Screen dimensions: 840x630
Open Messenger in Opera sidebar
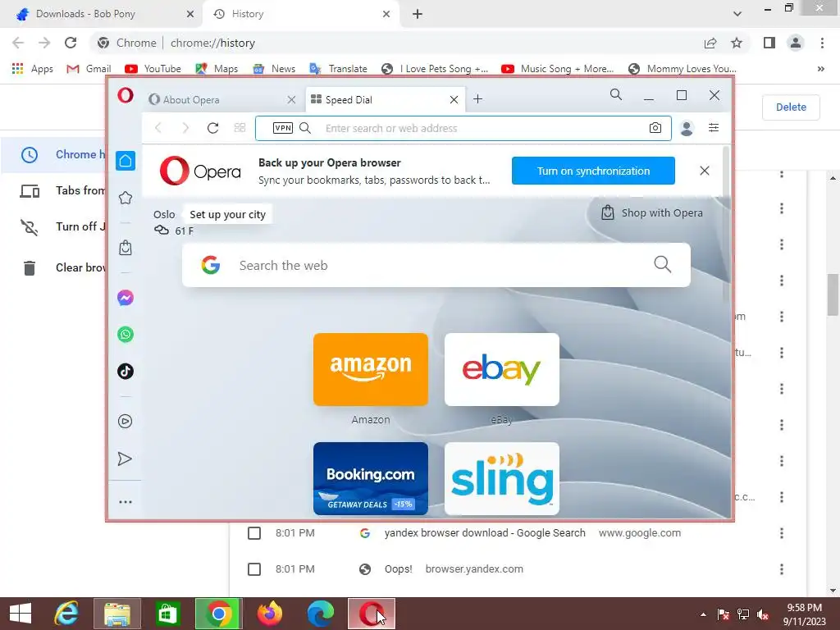click(x=126, y=298)
